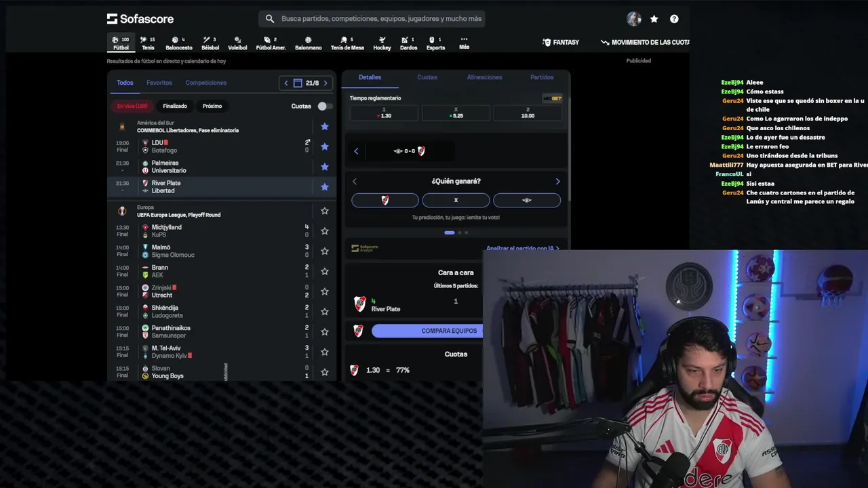Toggle favorite star for Zrinjski vs Utrecht
This screenshot has width=868, height=488.
(x=325, y=291)
